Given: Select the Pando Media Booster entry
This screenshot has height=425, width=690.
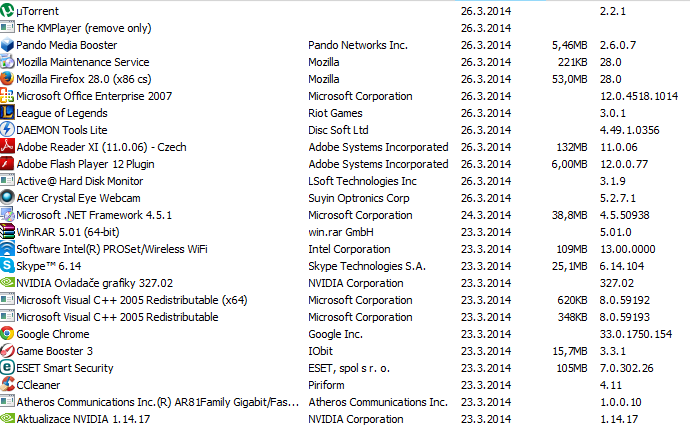Looking at the screenshot, I should (x=67, y=45).
